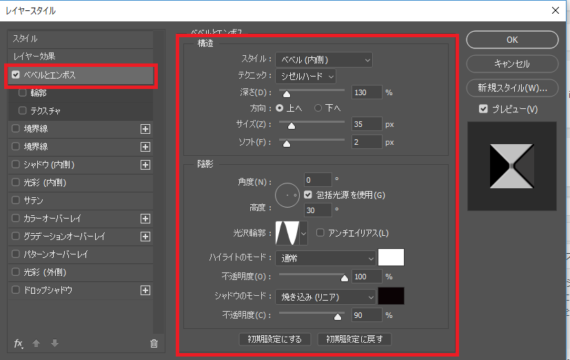Enable the first 境界線 checkbox
The height and width of the screenshot is (360, 570).
16,128
